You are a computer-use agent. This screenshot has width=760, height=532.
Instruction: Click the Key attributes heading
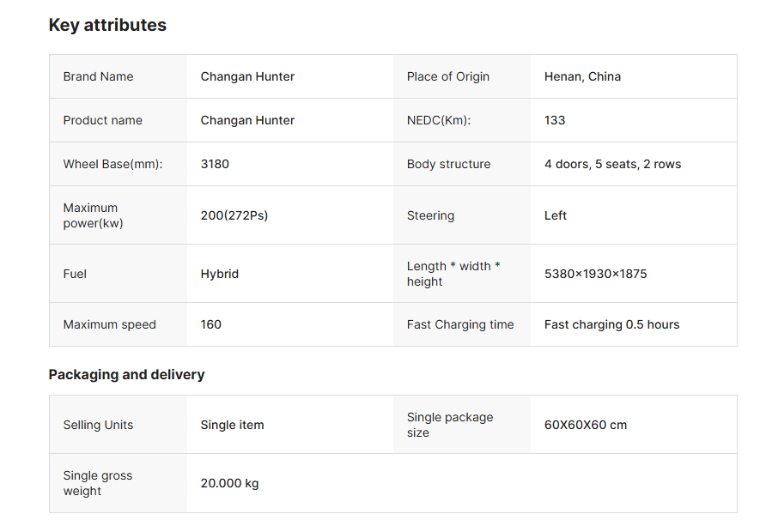point(107,25)
